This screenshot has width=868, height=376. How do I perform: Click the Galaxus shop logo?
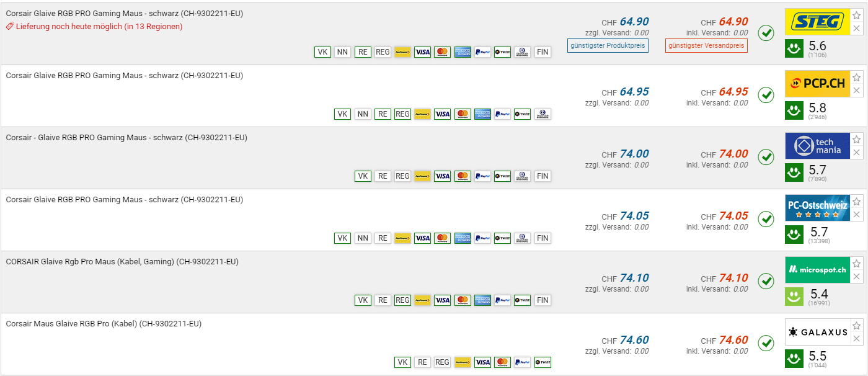pos(817,332)
